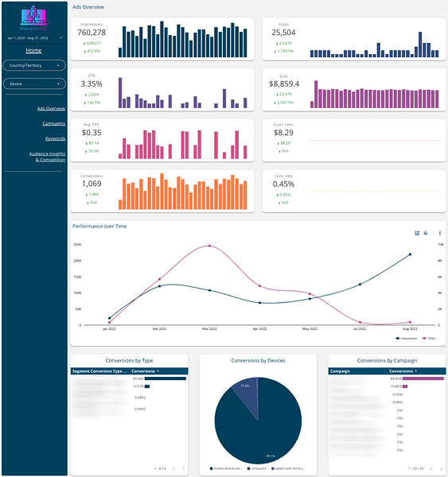Click the Avg. CPC $0.35 scorecard value
The image size is (448, 477).
92,133
